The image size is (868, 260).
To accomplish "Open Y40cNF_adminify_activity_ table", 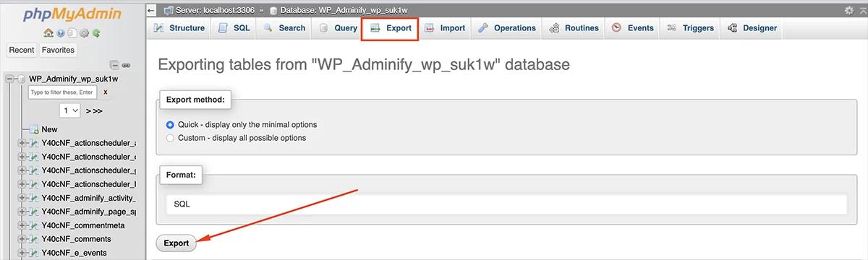I will [88, 198].
